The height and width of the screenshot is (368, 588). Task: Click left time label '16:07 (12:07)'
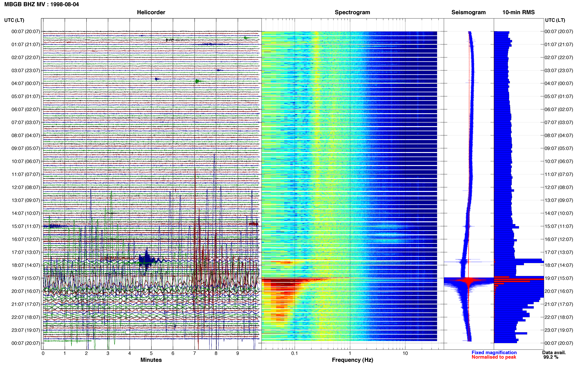pos(26,239)
